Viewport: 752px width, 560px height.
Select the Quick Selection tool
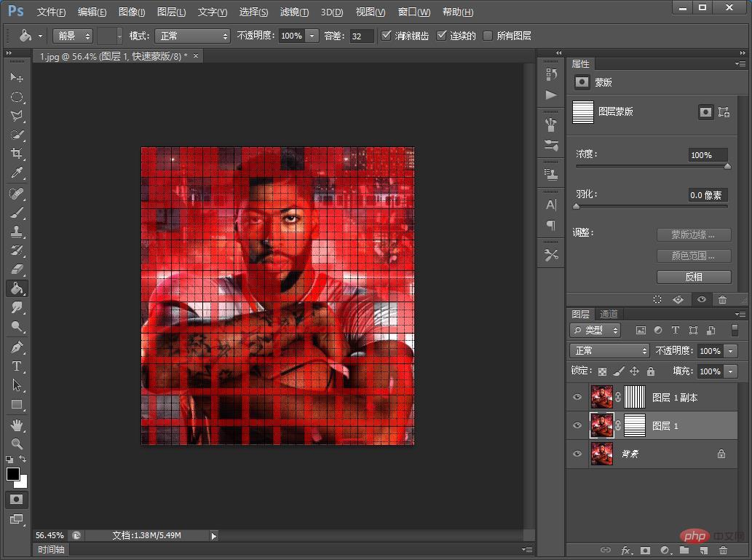16,135
